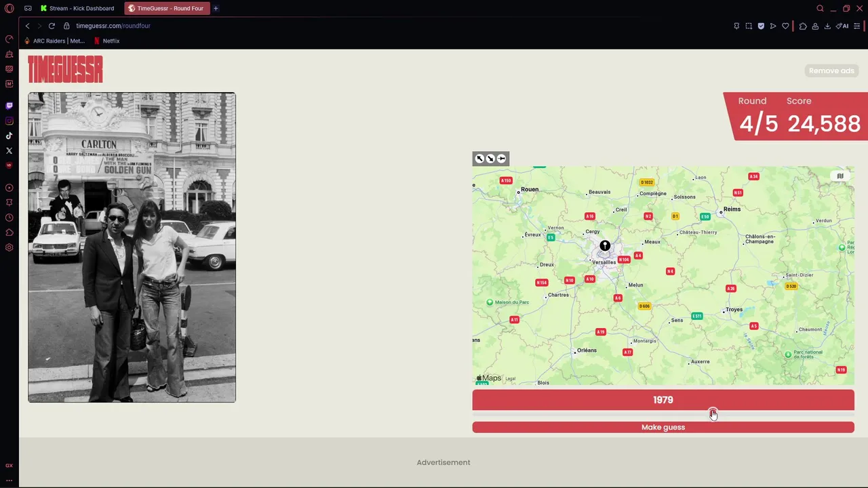This screenshot has height=488, width=868.
Task: Open the Carlton hotel photo
Action: [x=132, y=247]
